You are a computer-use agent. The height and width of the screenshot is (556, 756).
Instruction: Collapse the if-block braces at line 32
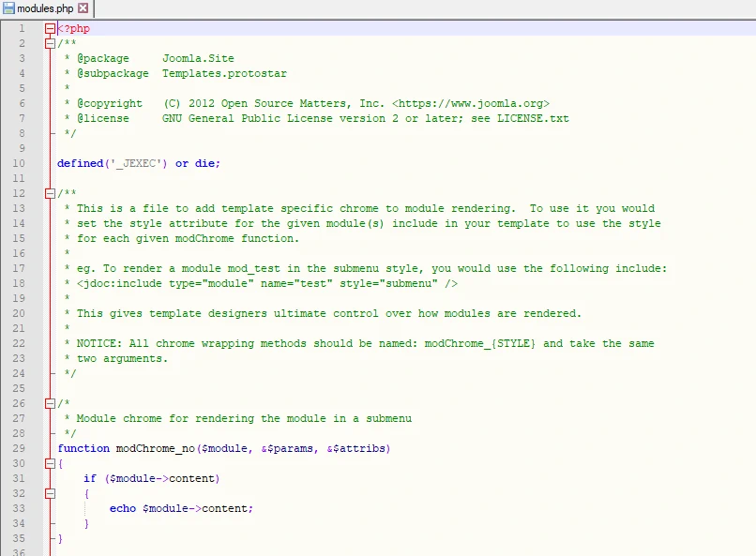point(50,493)
